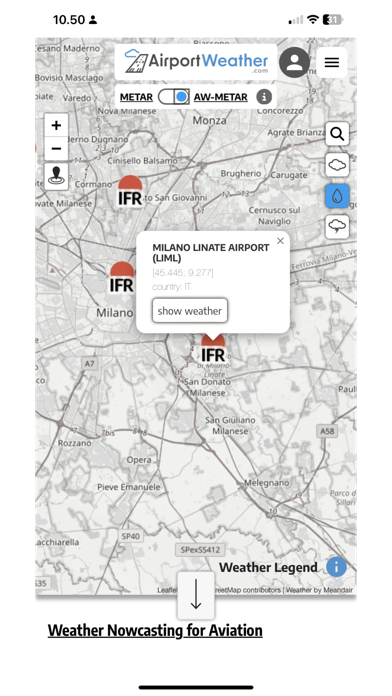Select the IFR marker at Linate airport
392x696 pixels.
point(213,349)
